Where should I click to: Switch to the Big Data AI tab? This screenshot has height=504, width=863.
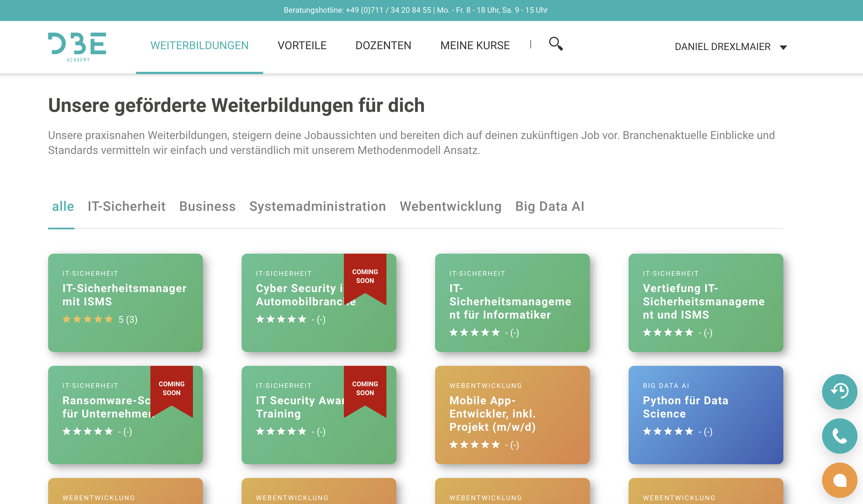click(x=549, y=206)
